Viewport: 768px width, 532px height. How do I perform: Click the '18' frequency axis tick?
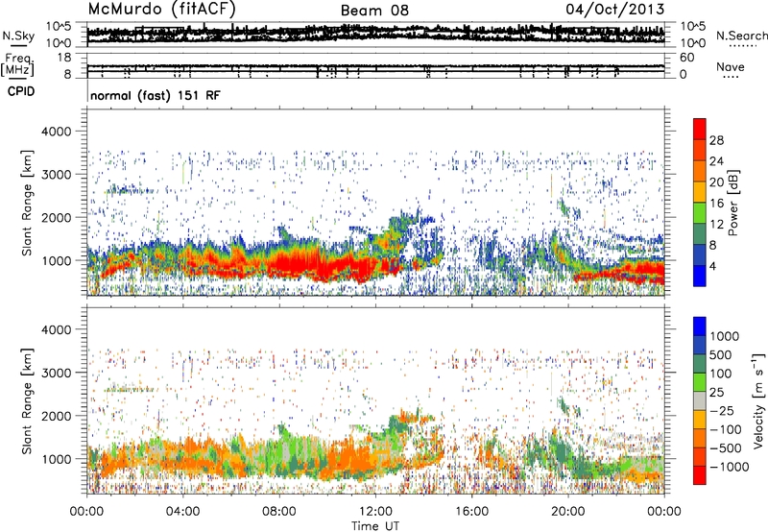(64, 58)
